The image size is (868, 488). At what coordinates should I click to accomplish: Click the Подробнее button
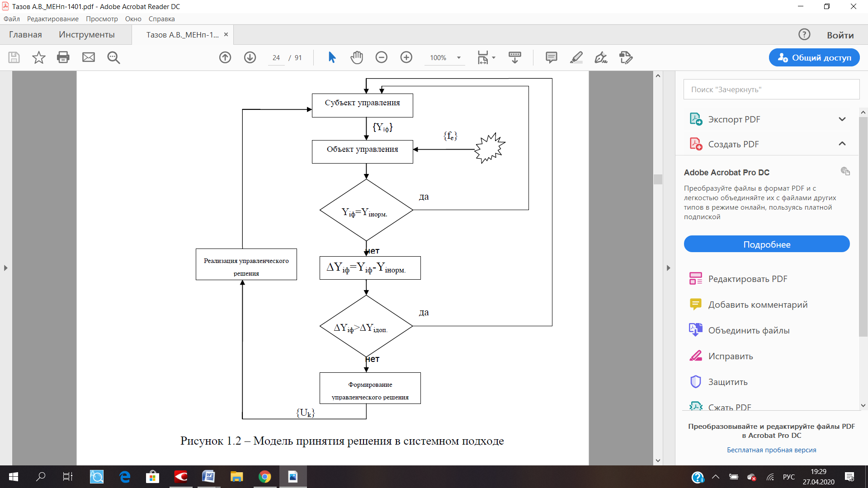tap(767, 244)
